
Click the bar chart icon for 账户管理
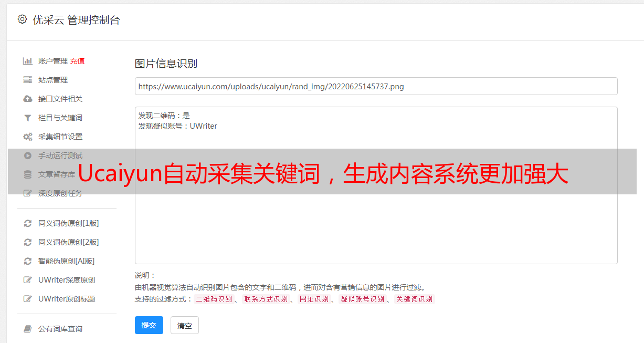click(28, 61)
